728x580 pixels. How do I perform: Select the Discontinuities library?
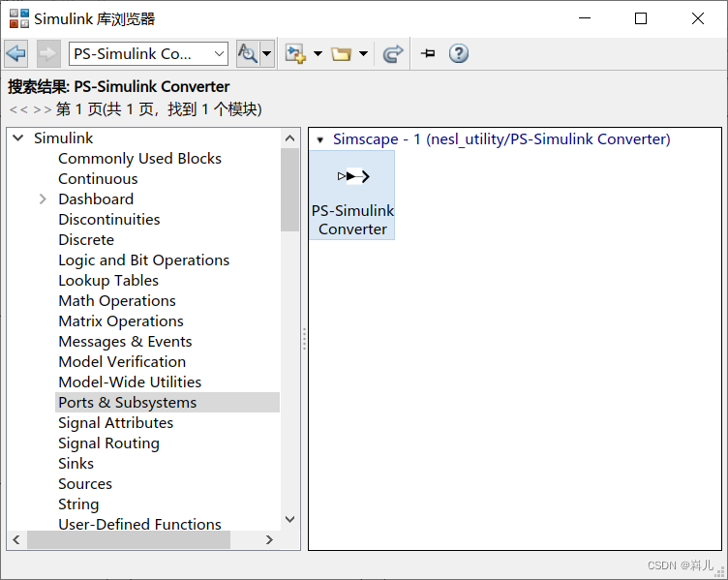pyautogui.click(x=109, y=219)
